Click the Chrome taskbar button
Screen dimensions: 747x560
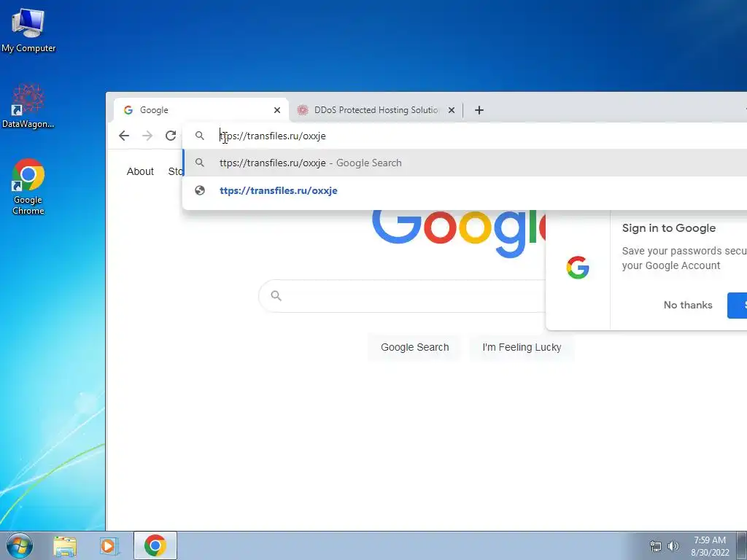tap(155, 545)
